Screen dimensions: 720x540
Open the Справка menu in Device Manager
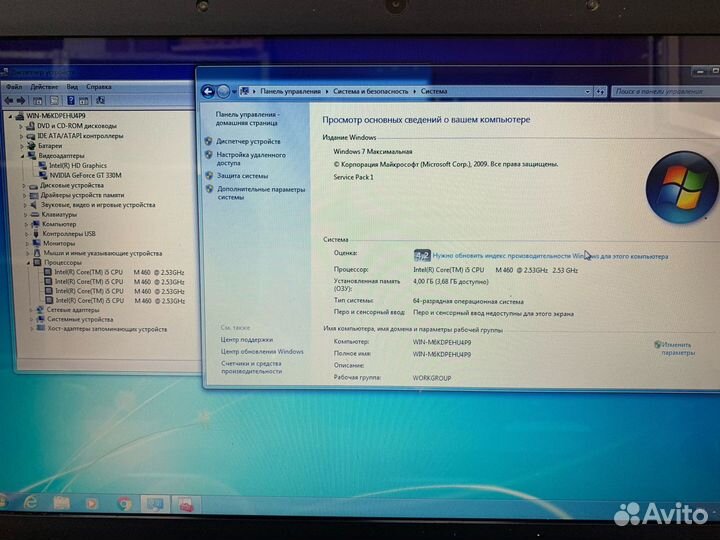click(x=99, y=86)
